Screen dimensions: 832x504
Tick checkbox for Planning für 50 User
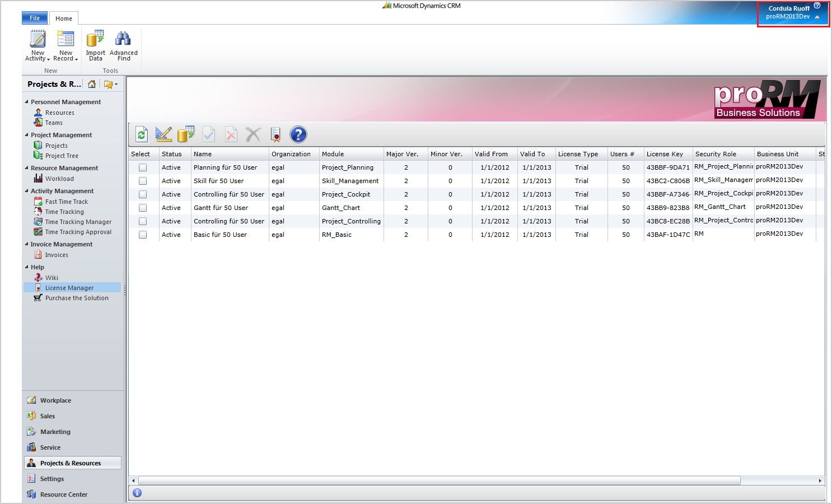click(x=143, y=167)
